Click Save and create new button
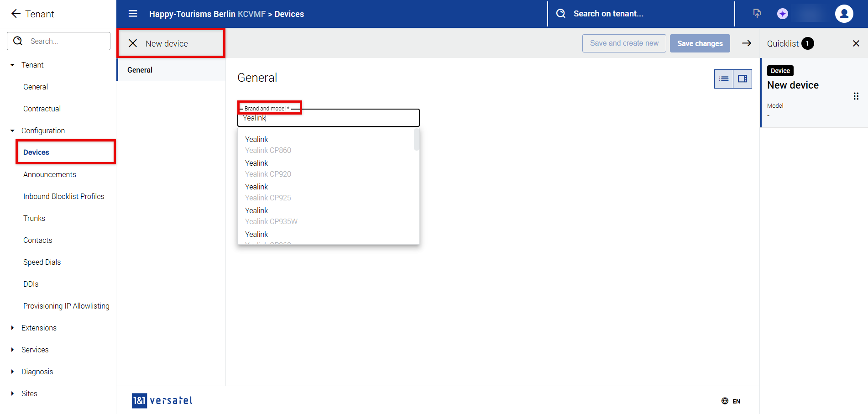Image resolution: width=868 pixels, height=414 pixels. [x=624, y=43]
